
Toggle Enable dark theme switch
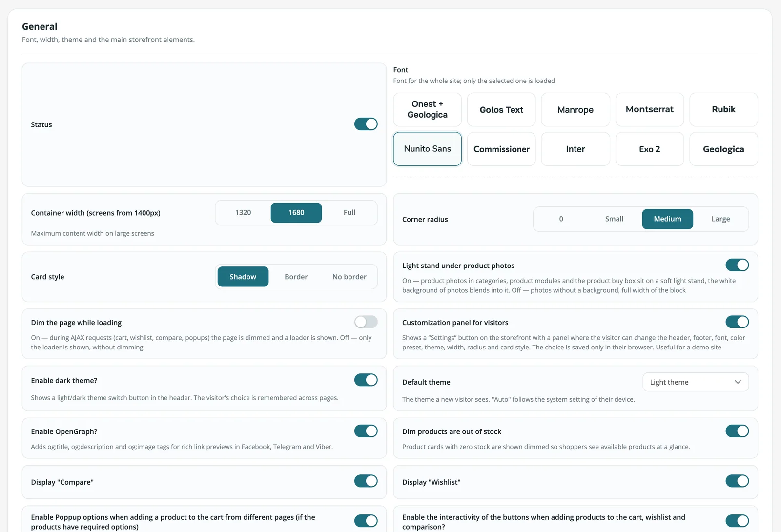tap(366, 380)
